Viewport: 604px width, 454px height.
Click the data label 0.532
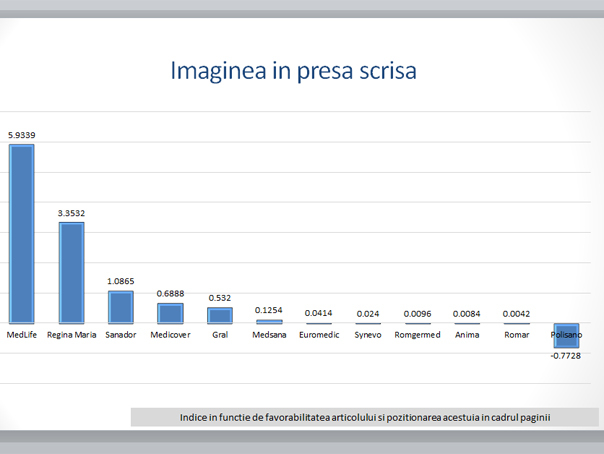(220, 298)
